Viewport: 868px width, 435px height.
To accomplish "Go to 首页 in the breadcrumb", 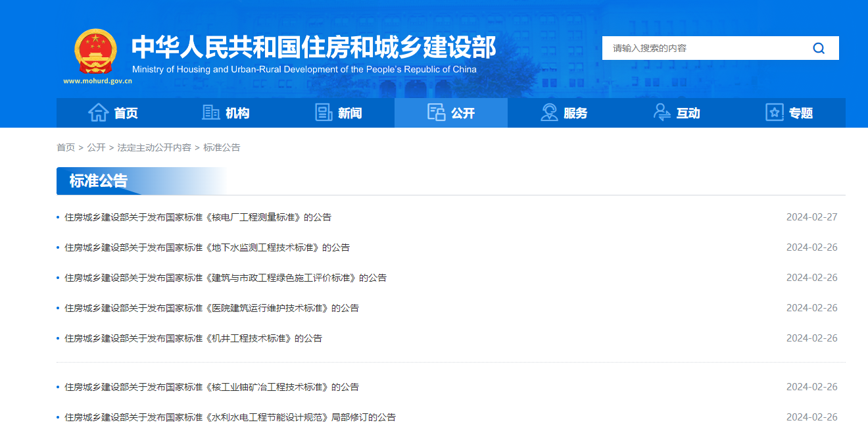I will coord(66,147).
